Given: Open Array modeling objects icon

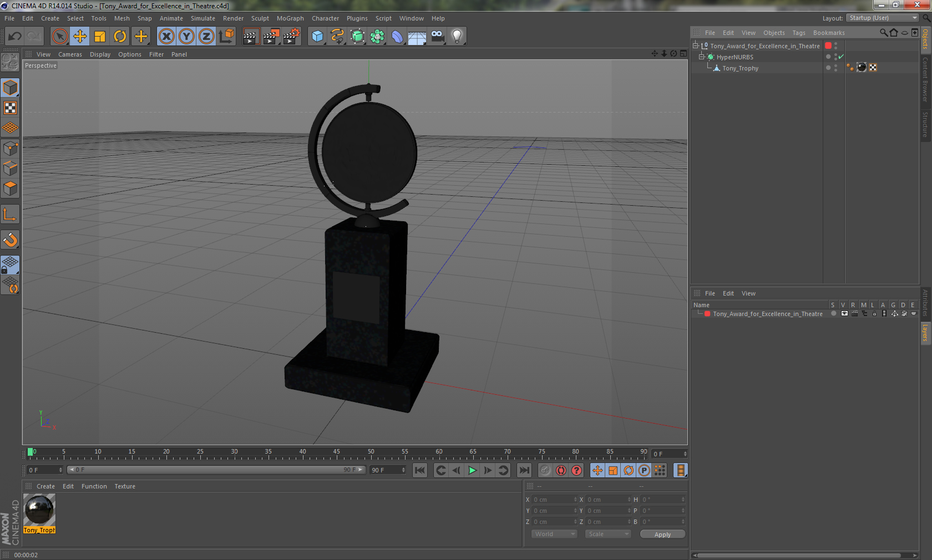Looking at the screenshot, I should tap(377, 37).
